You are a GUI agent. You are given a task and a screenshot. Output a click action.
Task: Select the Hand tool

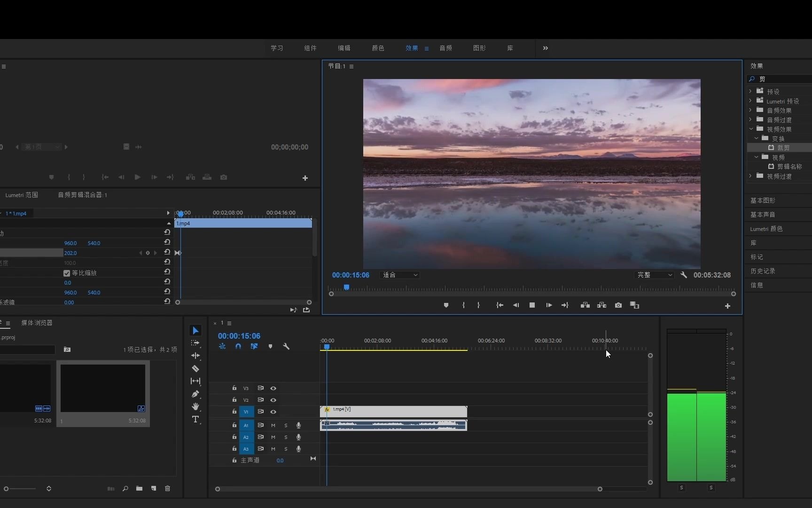point(195,406)
